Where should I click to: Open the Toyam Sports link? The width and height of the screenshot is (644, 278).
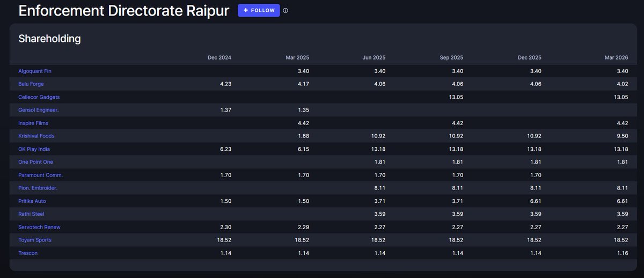point(35,240)
